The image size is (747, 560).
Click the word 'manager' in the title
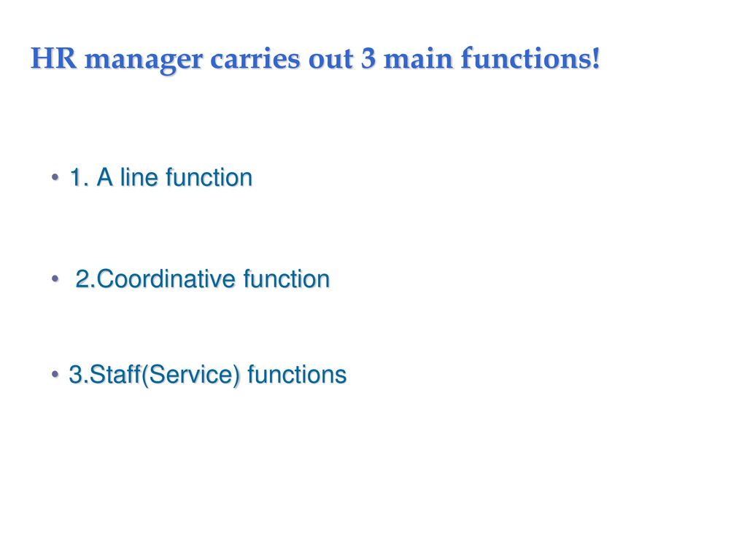144,62
